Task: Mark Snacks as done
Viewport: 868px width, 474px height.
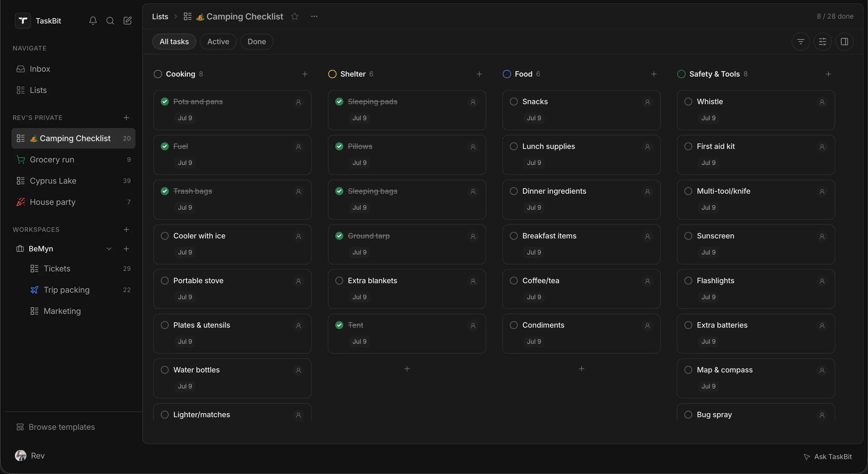Action: point(514,101)
